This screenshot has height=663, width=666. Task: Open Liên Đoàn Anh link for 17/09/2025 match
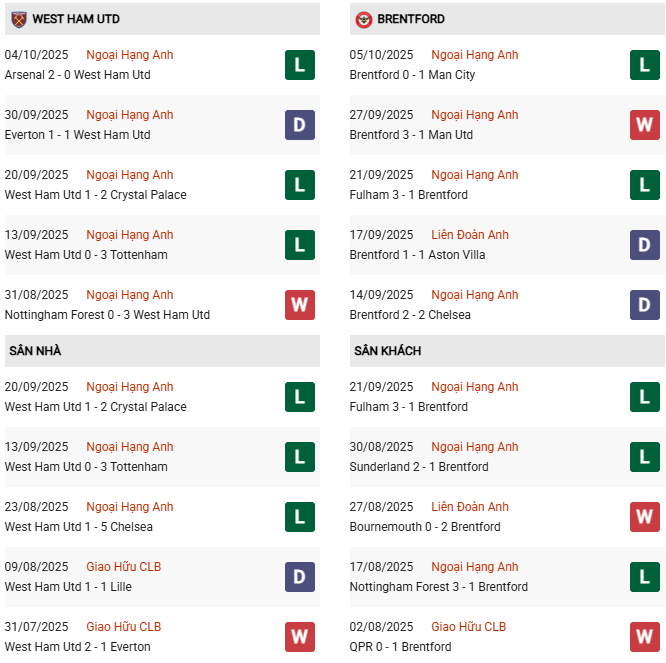pyautogui.click(x=470, y=235)
